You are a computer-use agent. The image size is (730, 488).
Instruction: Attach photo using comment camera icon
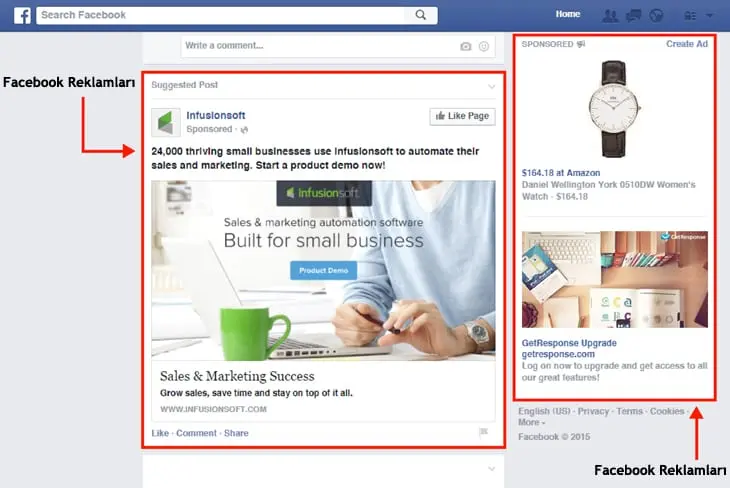(466, 46)
